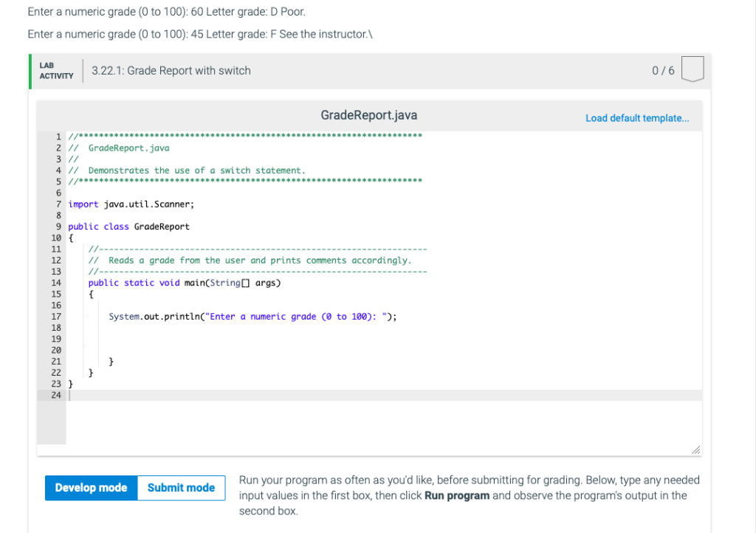
Task: Click the GradeReport.java filename header
Action: point(368,115)
